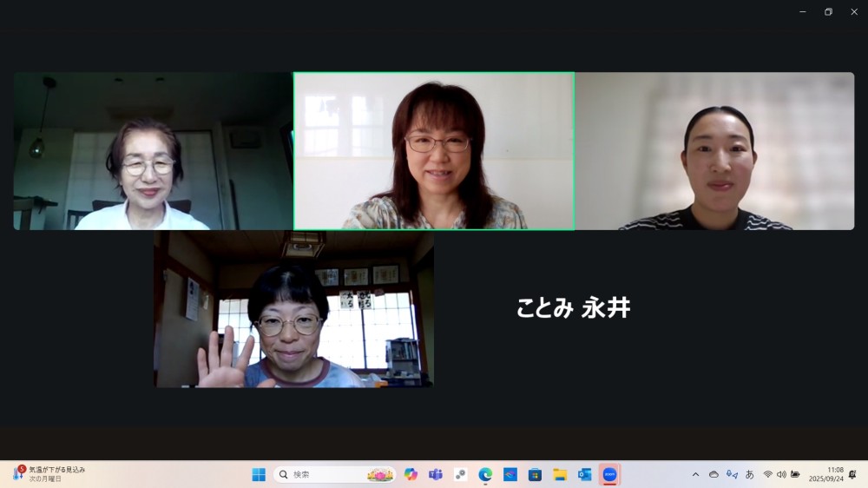Open the notification bell icon
Screen dimensions: 868x488
[x=852, y=474]
